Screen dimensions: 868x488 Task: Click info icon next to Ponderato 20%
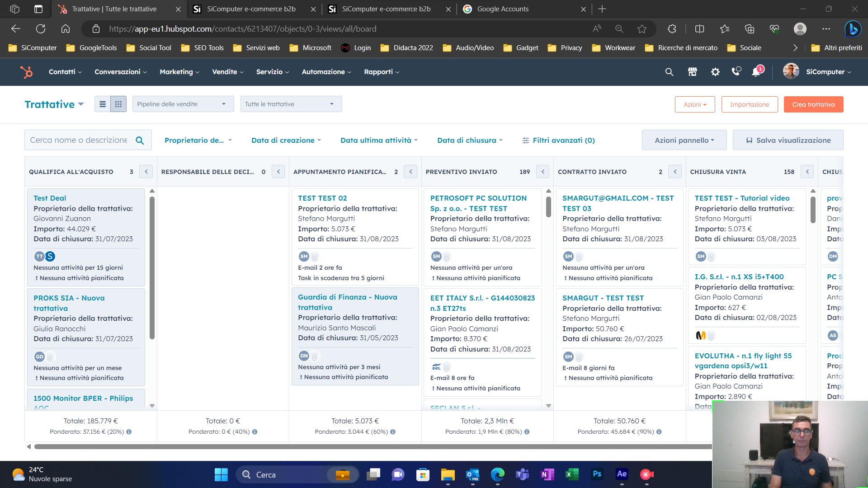pyautogui.click(x=129, y=432)
